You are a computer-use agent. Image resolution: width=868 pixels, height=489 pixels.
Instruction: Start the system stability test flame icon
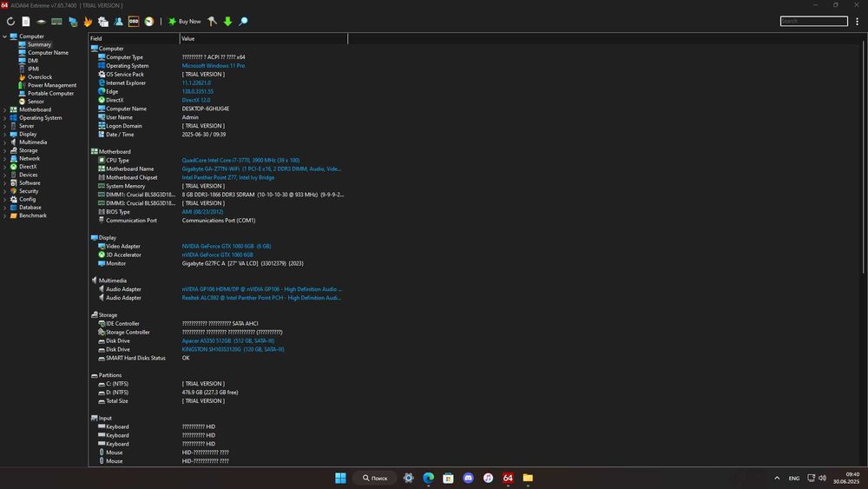click(x=88, y=22)
